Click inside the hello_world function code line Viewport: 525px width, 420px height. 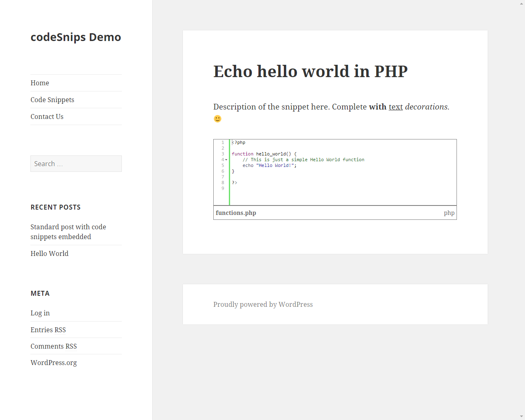pos(264,154)
